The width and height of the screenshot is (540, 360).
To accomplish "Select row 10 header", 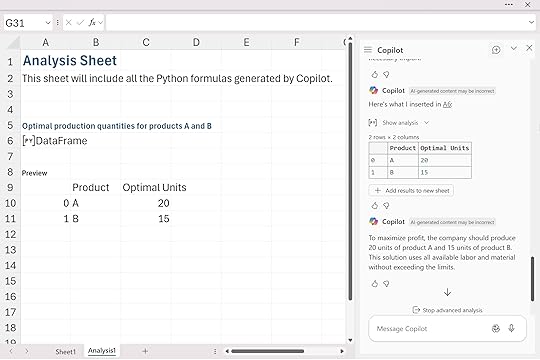I will pos(10,203).
